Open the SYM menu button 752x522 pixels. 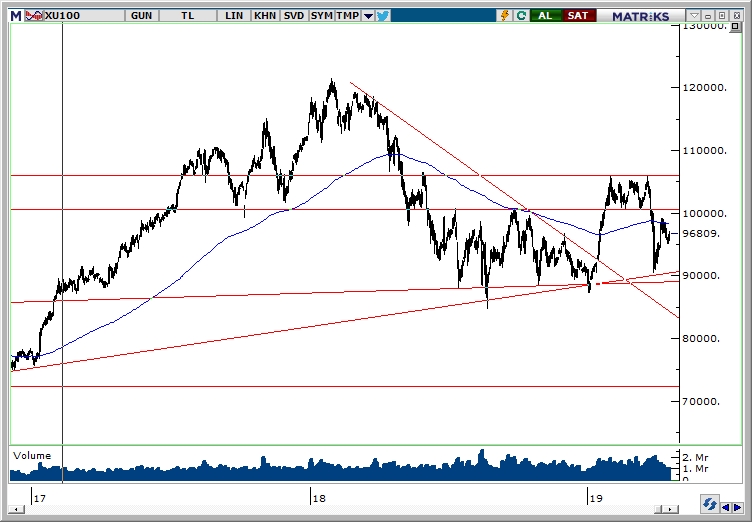pos(321,16)
